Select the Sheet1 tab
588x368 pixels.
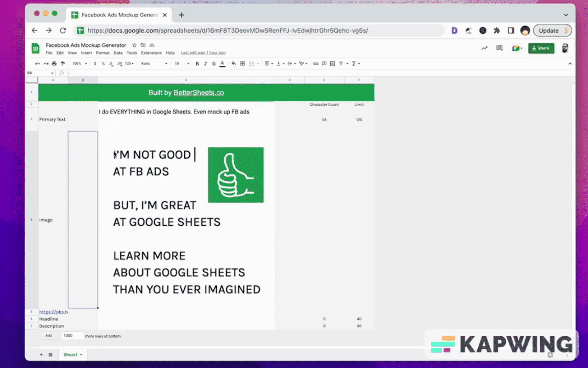(x=73, y=355)
